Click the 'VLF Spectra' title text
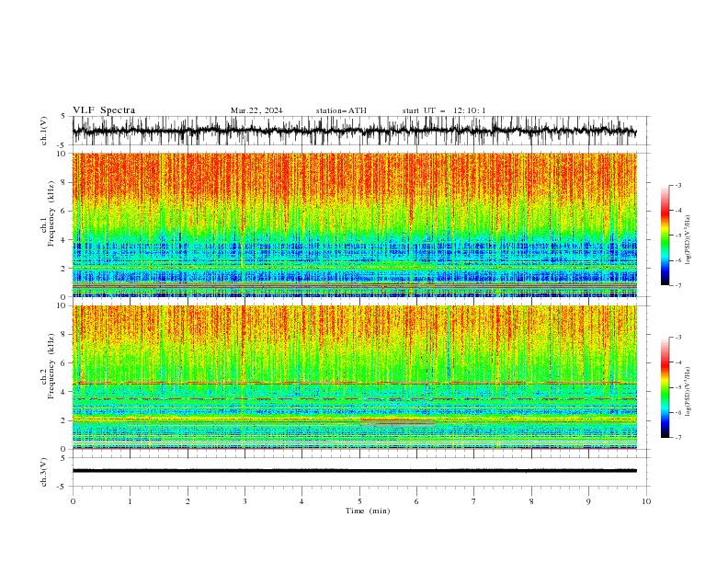Image resolution: width=728 pixels, height=563 pixels. coord(104,110)
